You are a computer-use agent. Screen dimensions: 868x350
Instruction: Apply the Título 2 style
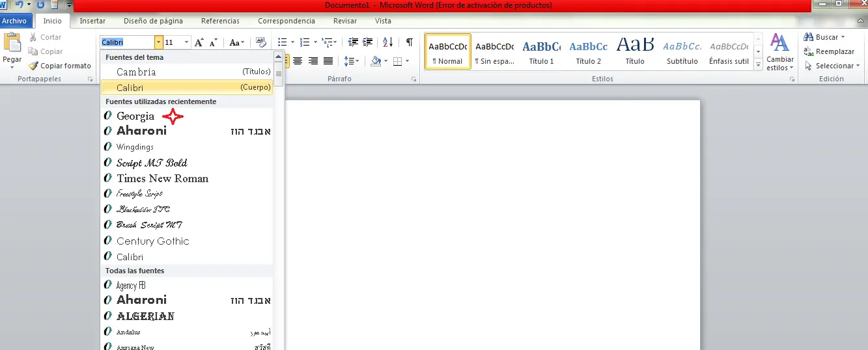[x=588, y=51]
